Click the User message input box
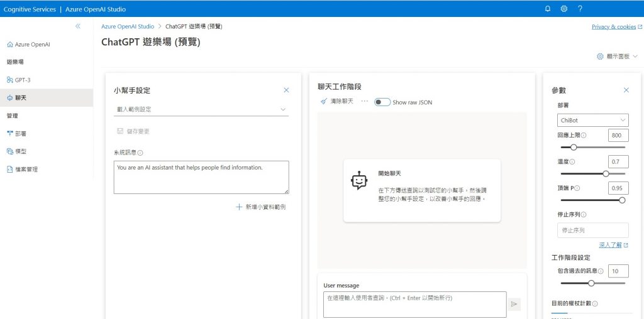 [415, 304]
